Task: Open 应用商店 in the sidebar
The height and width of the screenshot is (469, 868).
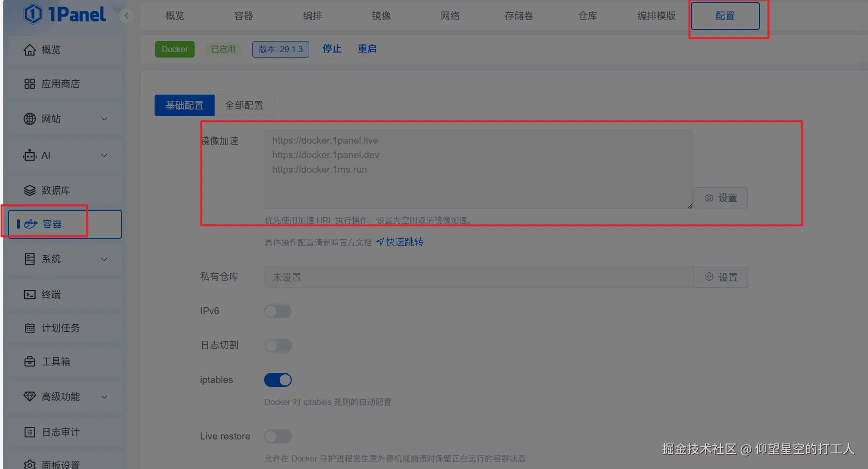Action: coord(65,84)
